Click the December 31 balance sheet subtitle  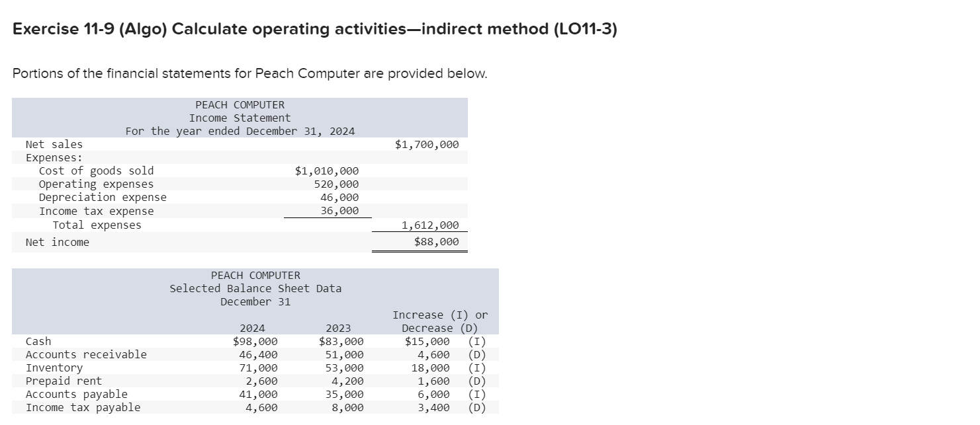(255, 301)
